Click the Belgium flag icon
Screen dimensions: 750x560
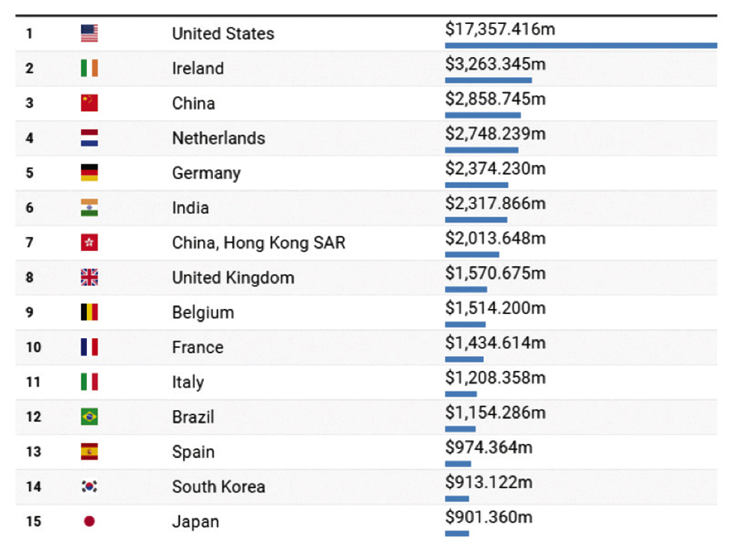pos(89,313)
